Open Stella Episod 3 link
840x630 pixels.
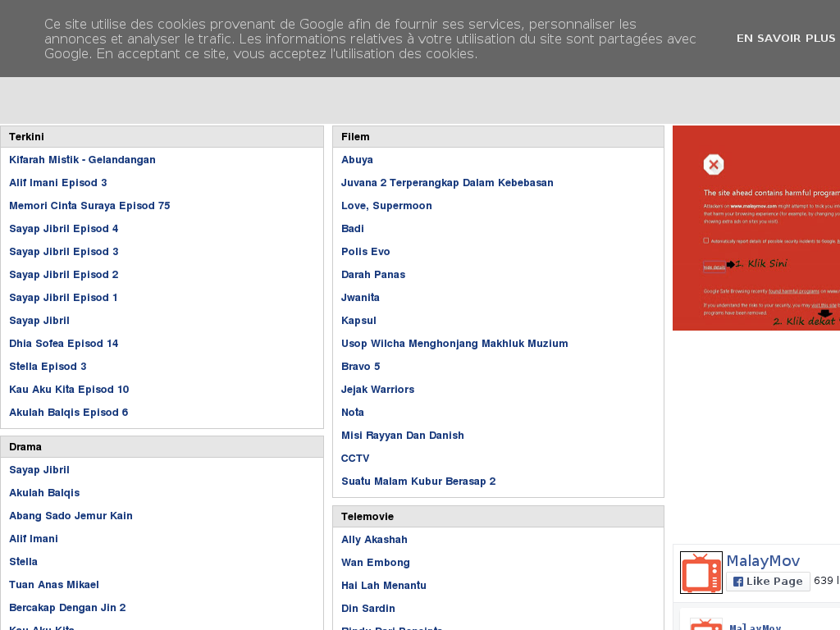[48, 367]
